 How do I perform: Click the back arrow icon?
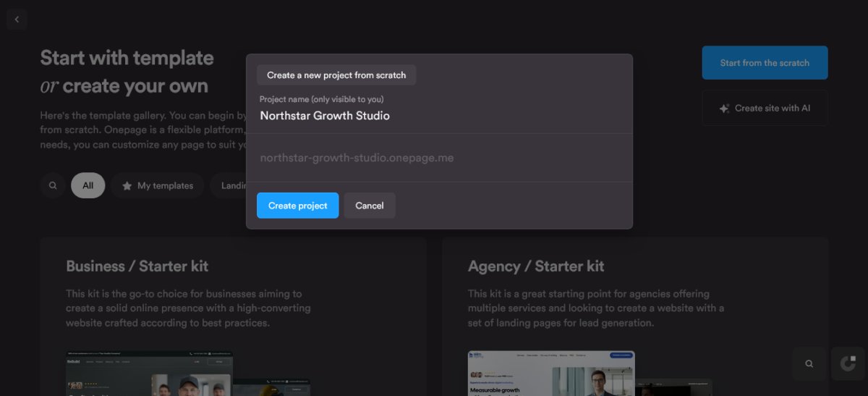point(17,20)
